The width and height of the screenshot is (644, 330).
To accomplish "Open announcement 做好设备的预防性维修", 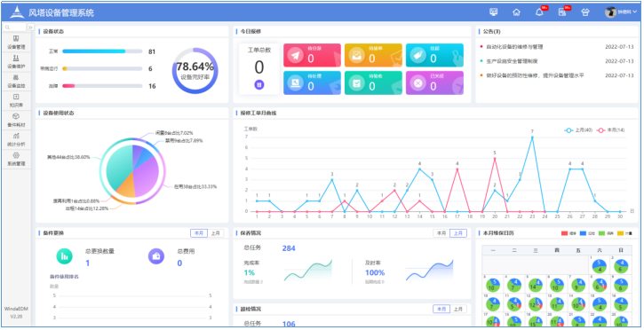I will point(535,75).
